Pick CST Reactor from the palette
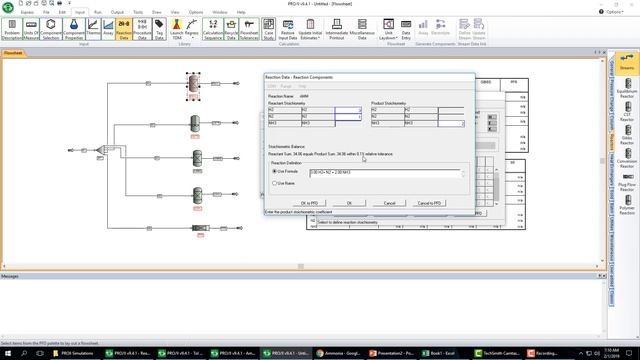Screen dimensions: 640x360 coord(627,111)
